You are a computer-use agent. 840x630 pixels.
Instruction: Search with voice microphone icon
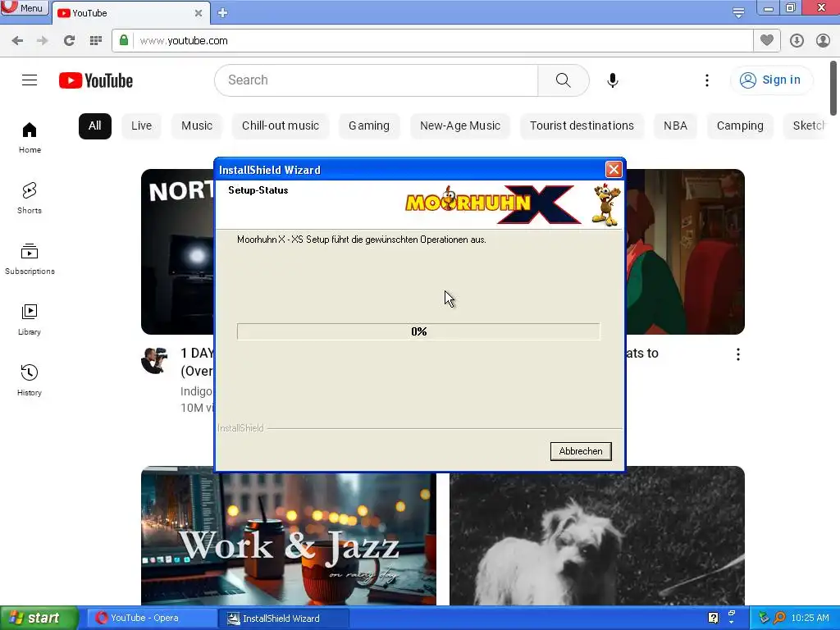(x=613, y=80)
